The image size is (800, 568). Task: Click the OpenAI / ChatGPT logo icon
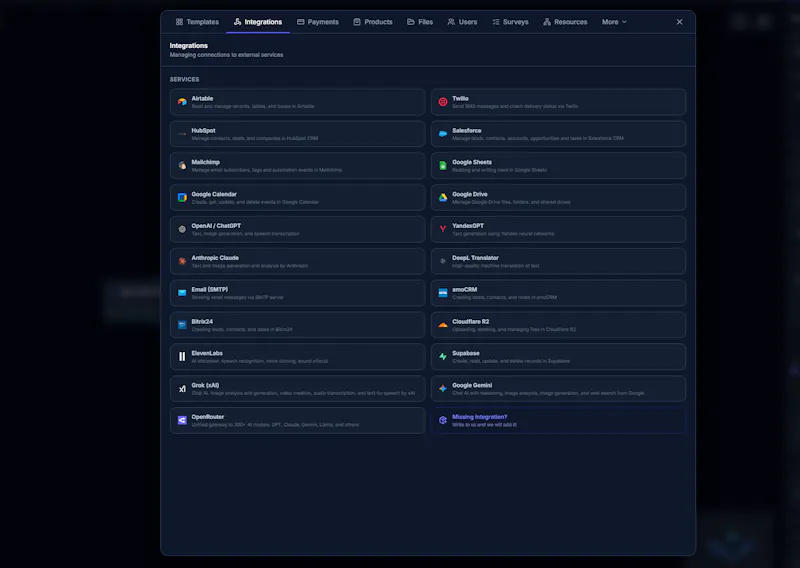(182, 229)
